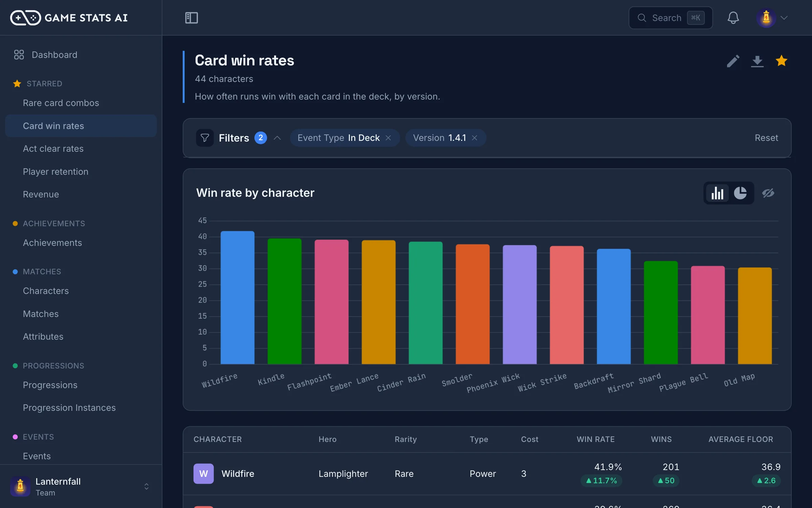Sort by the Cost column header

click(529, 439)
